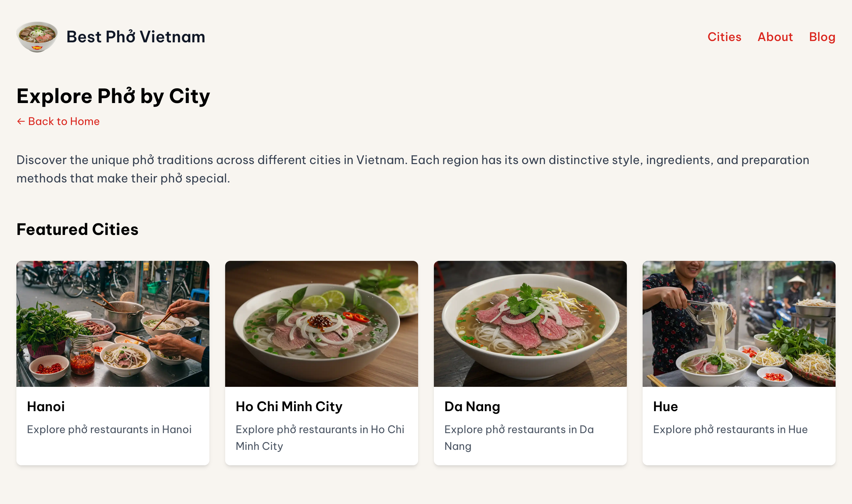Open the Hanoi street food photo
The image size is (852, 504).
(x=113, y=324)
